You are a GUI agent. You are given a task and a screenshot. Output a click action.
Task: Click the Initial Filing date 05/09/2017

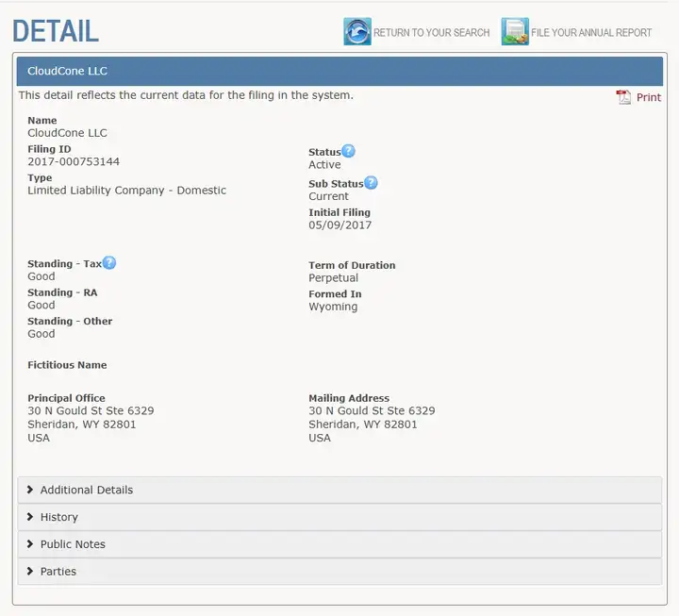[339, 225]
